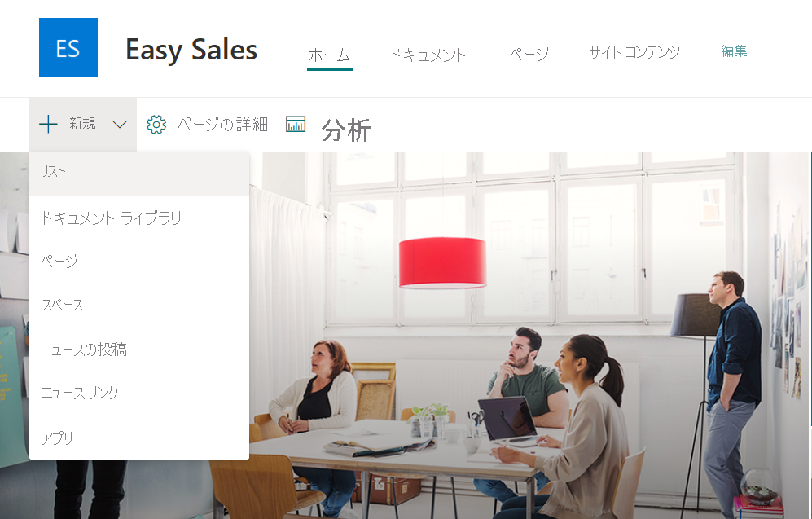The image size is (812, 519).
Task: Click the gear icon for ページの詳細
Action: click(x=156, y=125)
